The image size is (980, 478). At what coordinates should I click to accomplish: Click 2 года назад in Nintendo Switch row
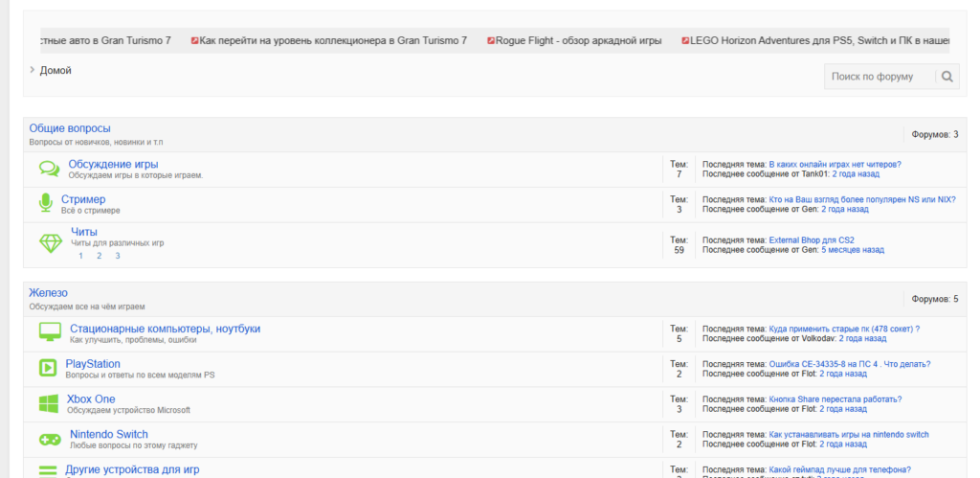click(x=843, y=444)
